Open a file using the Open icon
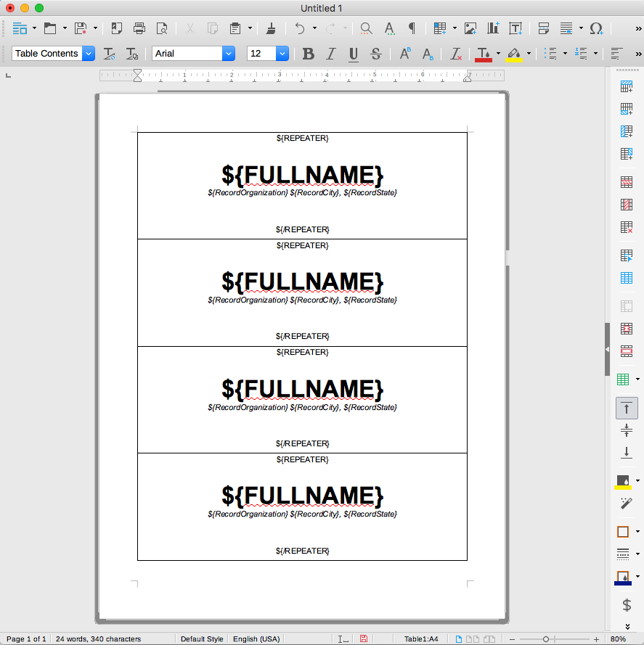Image resolution: width=644 pixels, height=645 pixels. (50, 28)
